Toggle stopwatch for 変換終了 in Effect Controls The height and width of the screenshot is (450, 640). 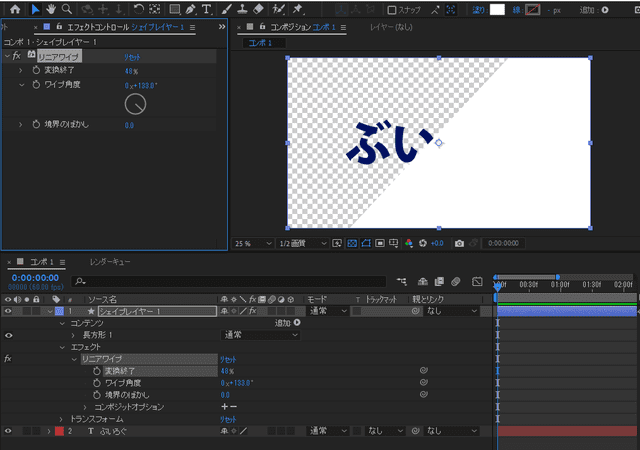pyautogui.click(x=36, y=70)
